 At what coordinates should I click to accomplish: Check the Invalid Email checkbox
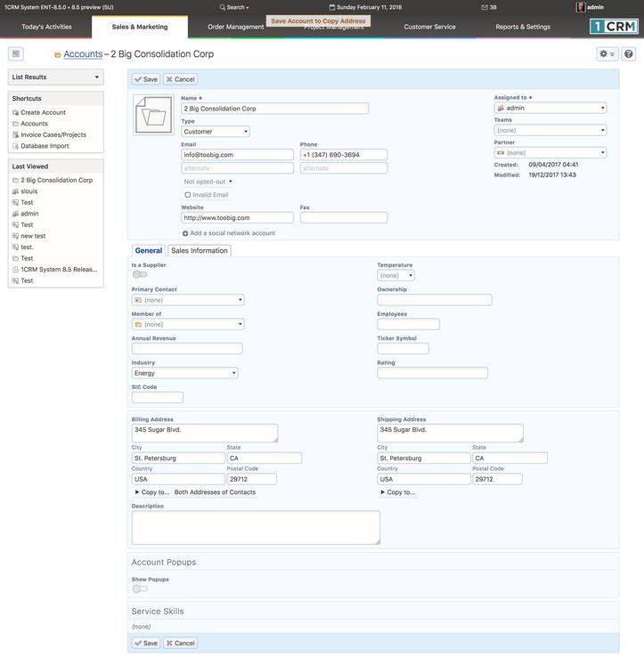pos(187,195)
